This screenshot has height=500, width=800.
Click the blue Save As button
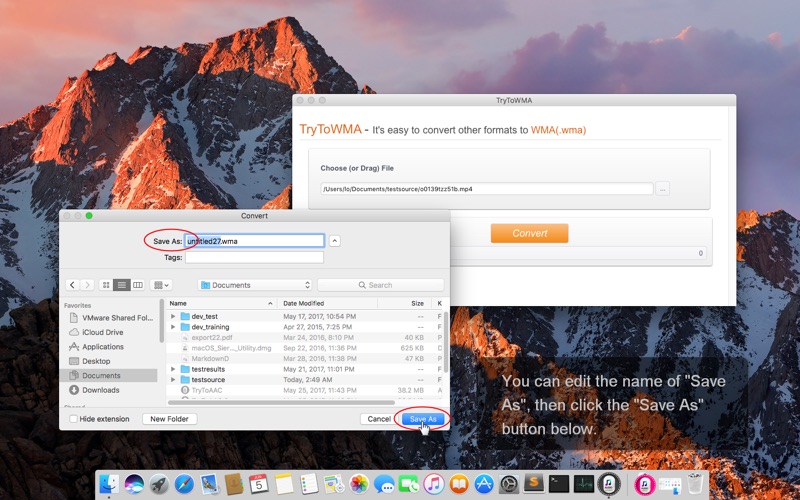[x=423, y=419]
